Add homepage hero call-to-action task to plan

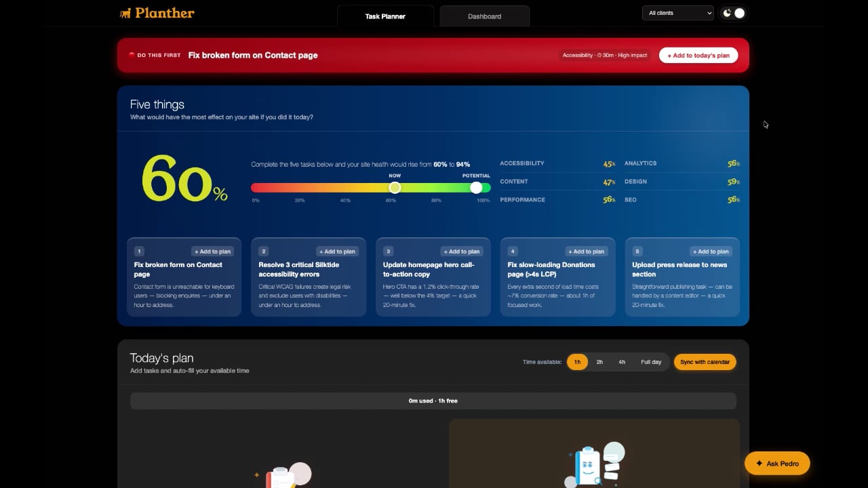461,251
